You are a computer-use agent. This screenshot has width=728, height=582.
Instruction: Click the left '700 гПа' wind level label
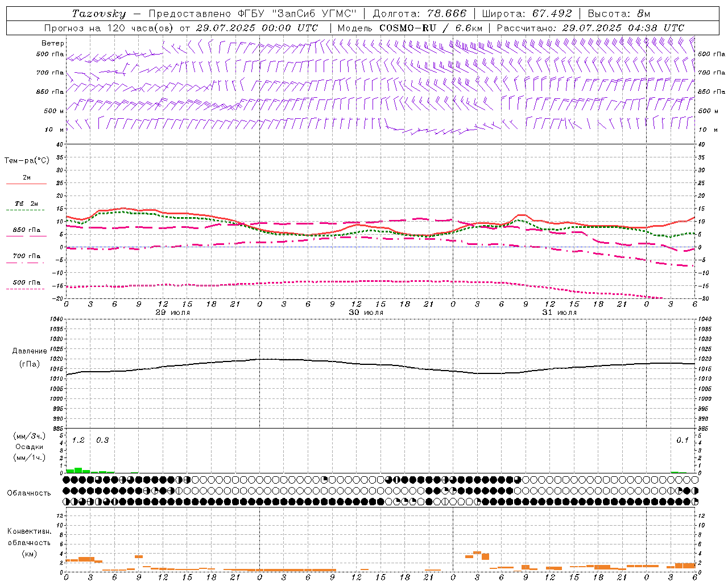50,73
